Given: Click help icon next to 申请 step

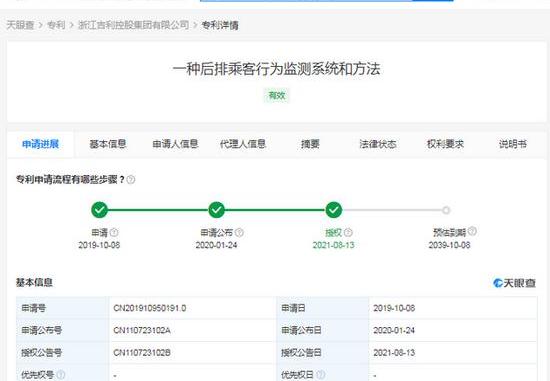Looking at the screenshot, I should coord(114,232).
